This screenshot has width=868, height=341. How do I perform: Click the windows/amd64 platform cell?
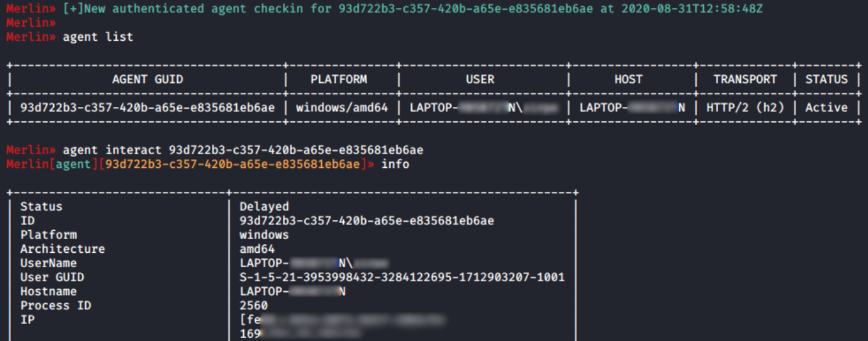point(342,108)
